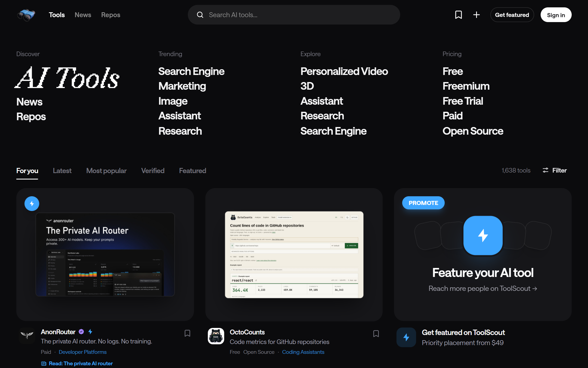Click the search magnifier icon
Viewport: 588px width, 368px height.
pos(200,15)
